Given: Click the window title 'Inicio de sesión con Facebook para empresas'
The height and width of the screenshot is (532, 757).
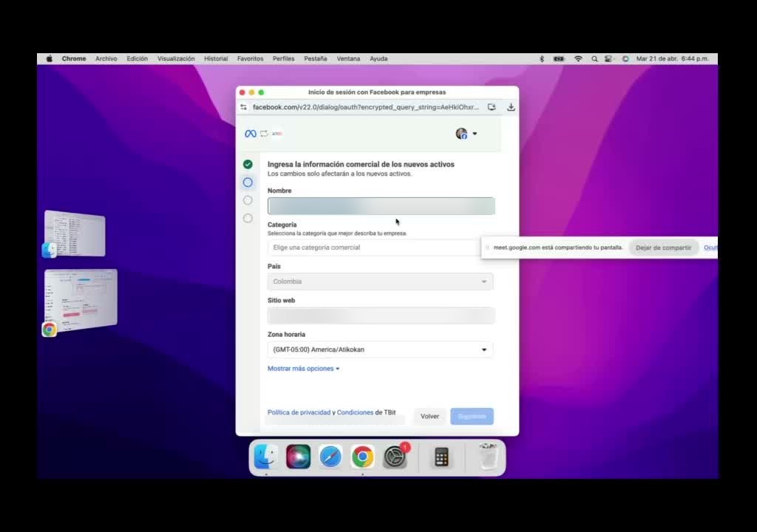Looking at the screenshot, I should [377, 92].
